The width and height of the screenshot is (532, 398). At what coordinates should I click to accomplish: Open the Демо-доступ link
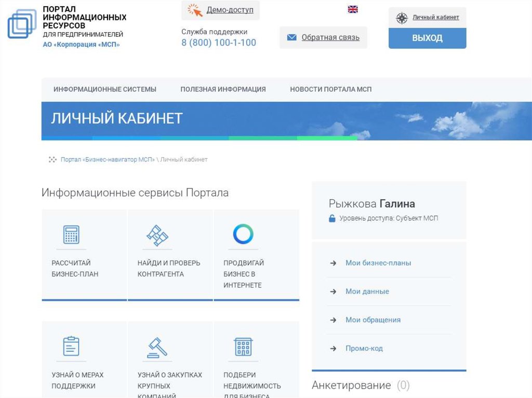coord(230,10)
